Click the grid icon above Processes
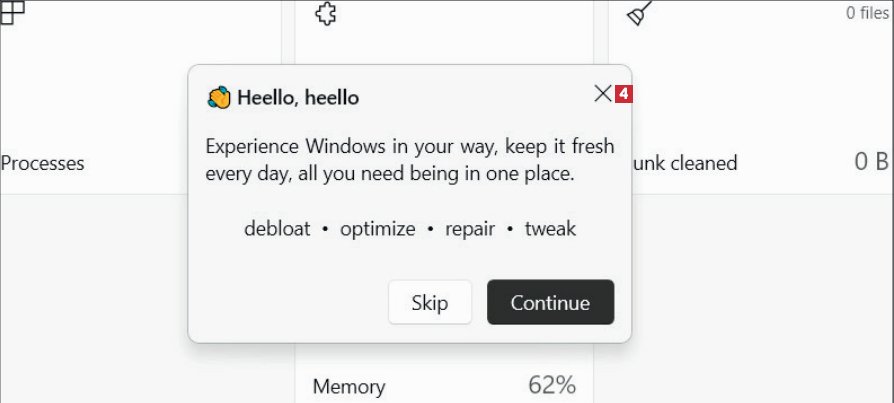 tap(12, 12)
